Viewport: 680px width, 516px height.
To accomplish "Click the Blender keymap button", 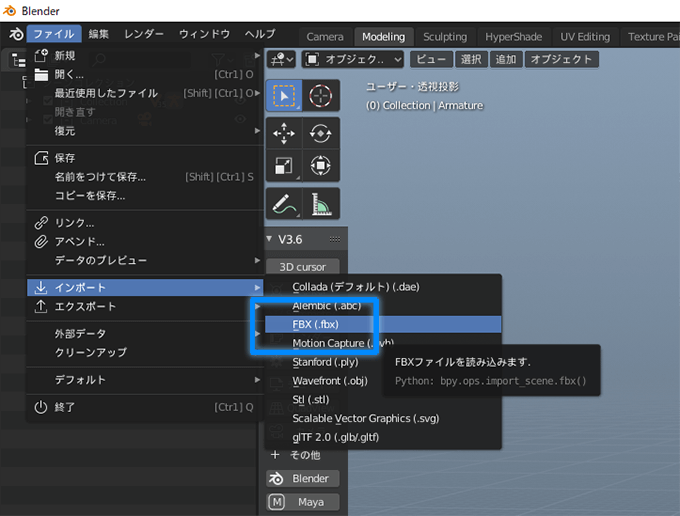I will tap(302, 478).
